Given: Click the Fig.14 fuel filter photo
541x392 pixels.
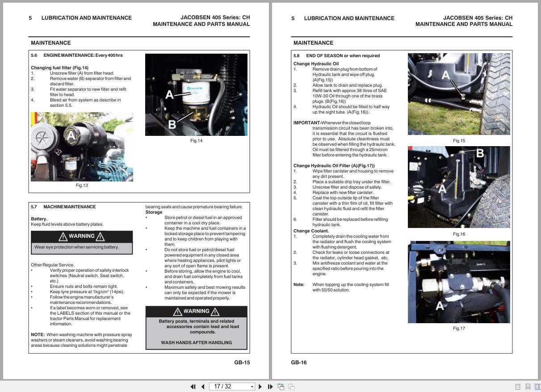Looking at the screenshot, I should [x=196, y=95].
